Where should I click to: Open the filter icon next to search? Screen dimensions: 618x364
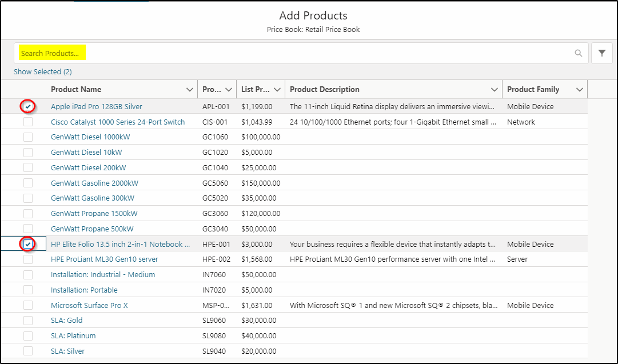click(x=601, y=53)
